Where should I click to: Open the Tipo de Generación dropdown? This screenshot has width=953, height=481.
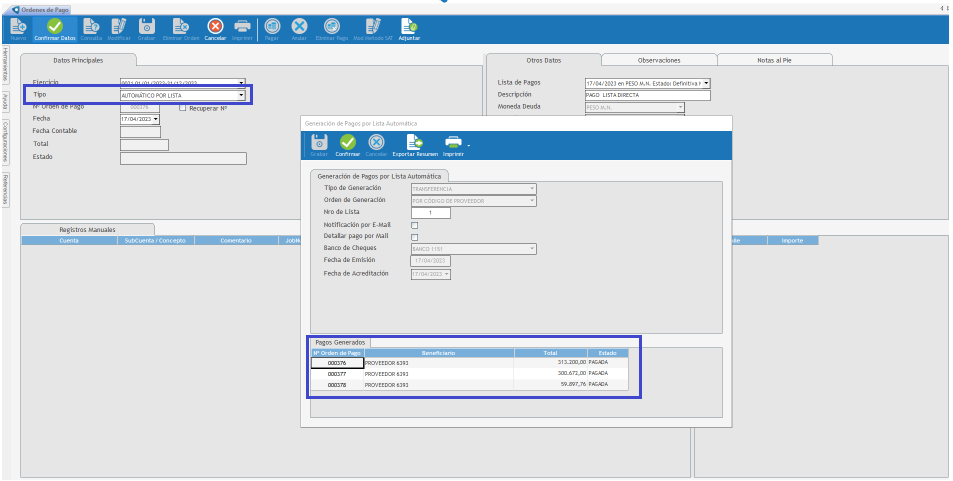pyautogui.click(x=532, y=189)
